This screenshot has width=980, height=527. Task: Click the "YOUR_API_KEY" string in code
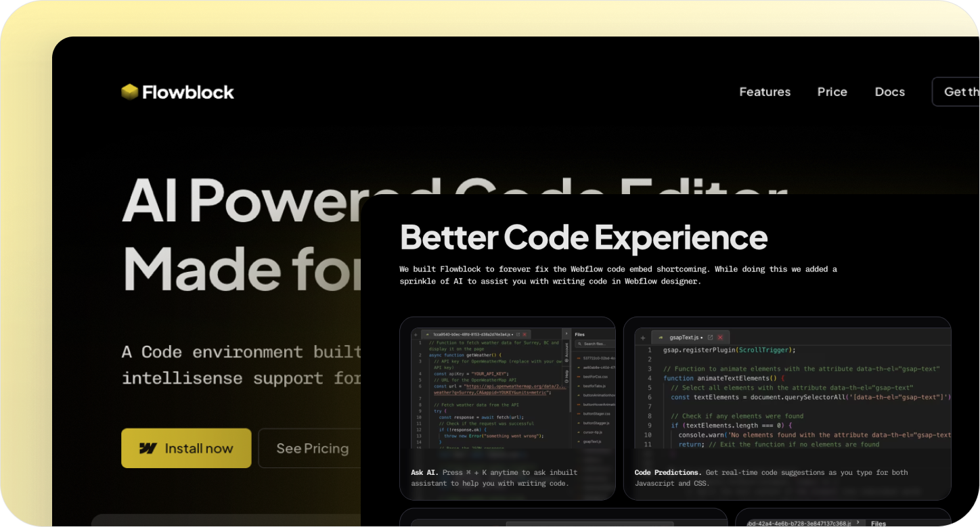point(489,373)
